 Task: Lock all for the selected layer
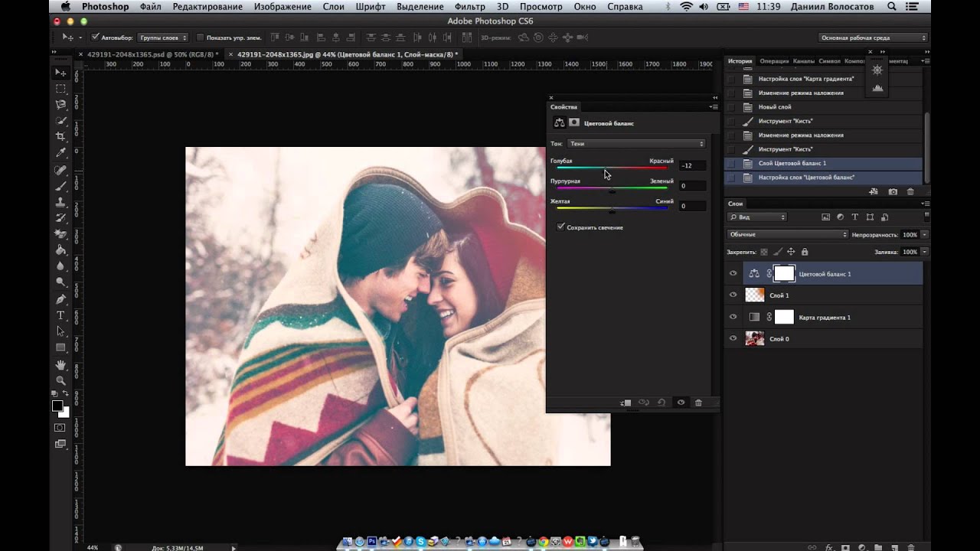[x=804, y=252]
